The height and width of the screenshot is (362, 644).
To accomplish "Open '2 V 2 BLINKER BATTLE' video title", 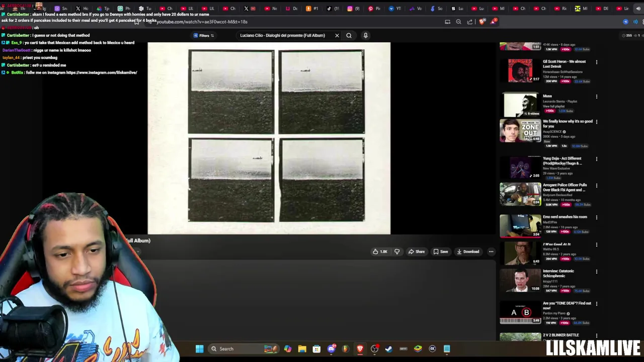I will click(560, 335).
